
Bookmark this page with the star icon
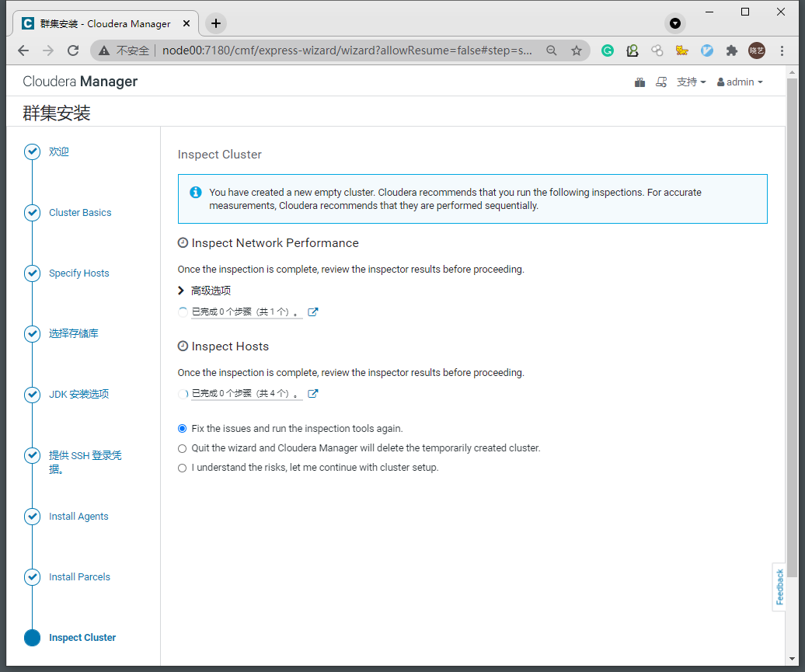(x=577, y=50)
